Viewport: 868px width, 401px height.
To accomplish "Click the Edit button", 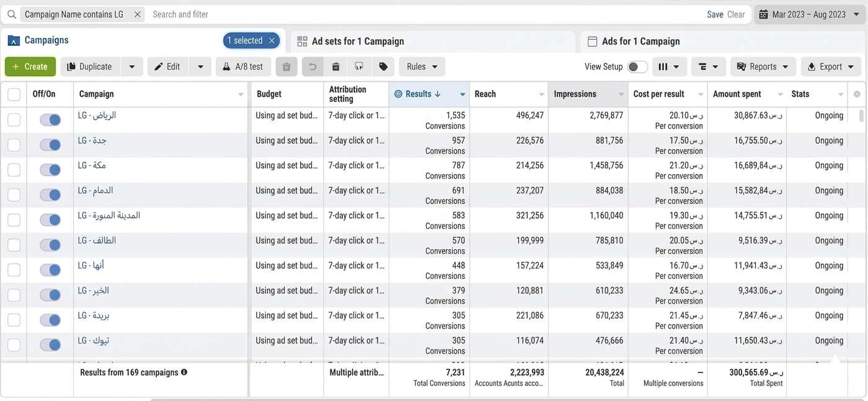I will click(x=167, y=67).
